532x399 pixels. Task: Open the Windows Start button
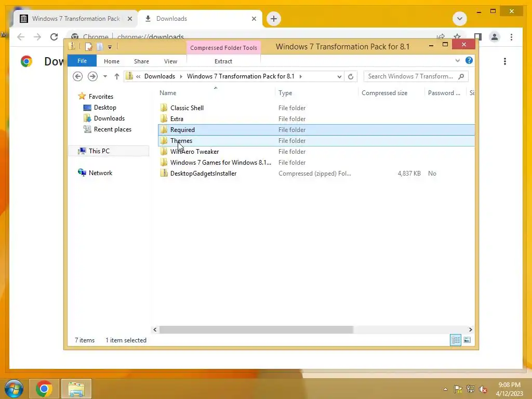14,389
